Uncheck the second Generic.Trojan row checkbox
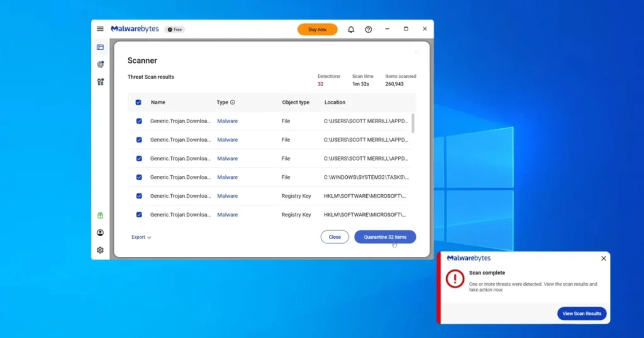The width and height of the screenshot is (644, 338). coord(139,140)
